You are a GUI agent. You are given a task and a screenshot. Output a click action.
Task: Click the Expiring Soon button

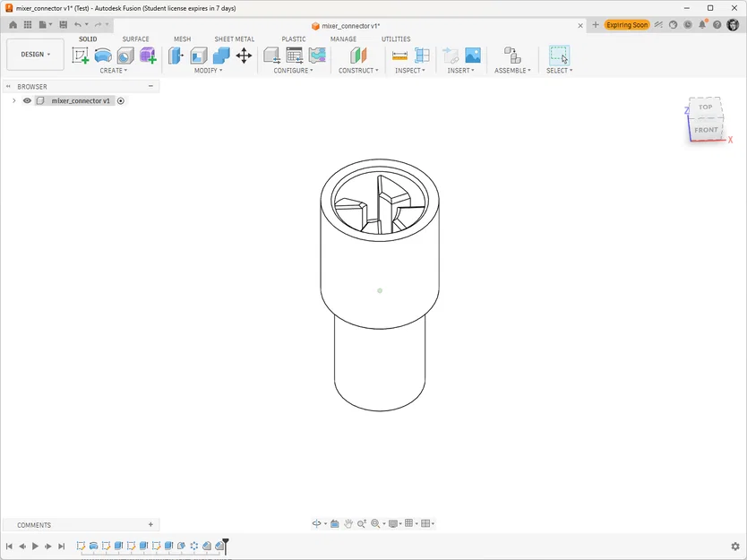pos(627,25)
